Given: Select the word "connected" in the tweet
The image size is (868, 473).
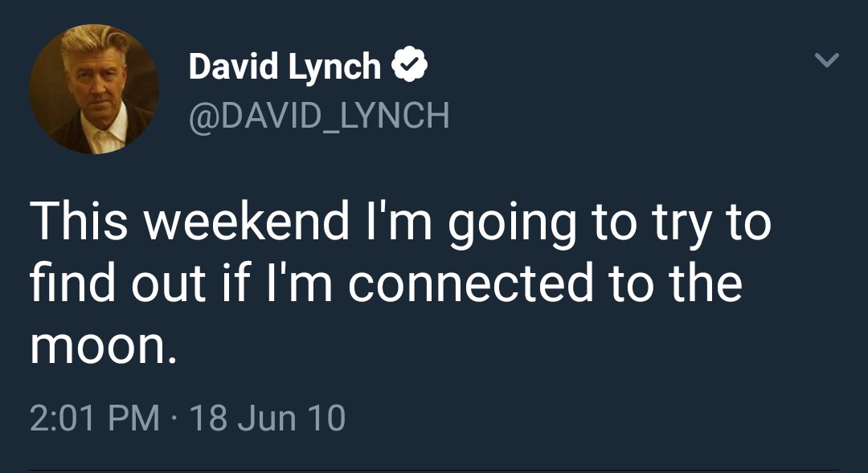Looking at the screenshot, I should [x=470, y=283].
